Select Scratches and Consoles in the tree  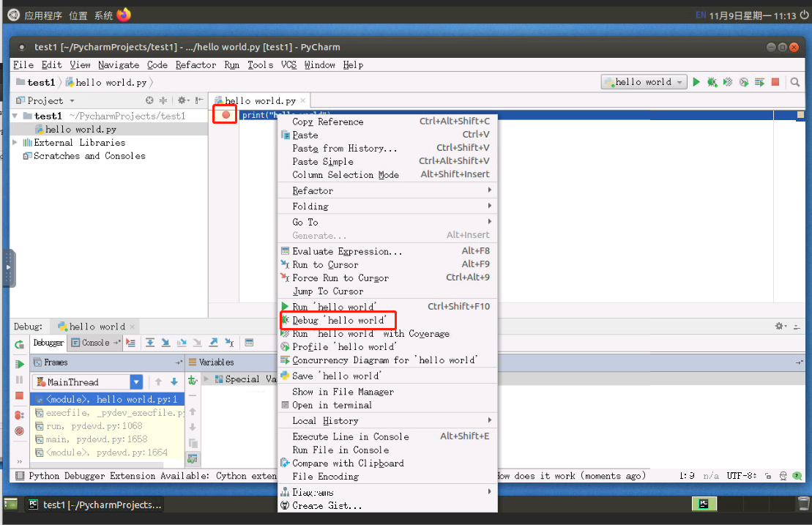pos(84,156)
